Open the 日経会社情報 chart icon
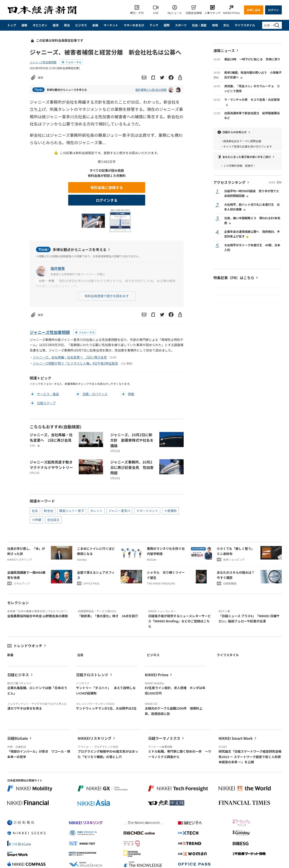 coord(193,7)
